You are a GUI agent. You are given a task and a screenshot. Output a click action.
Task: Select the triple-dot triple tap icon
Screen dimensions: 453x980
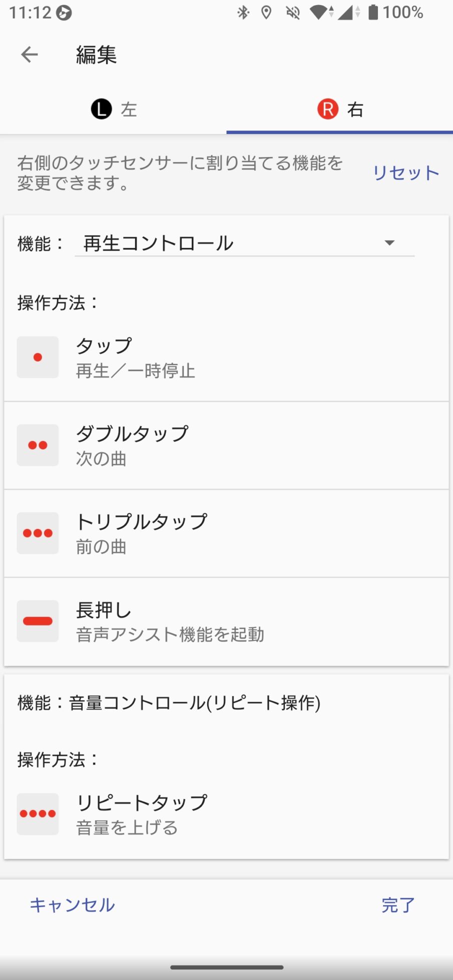[x=38, y=533]
